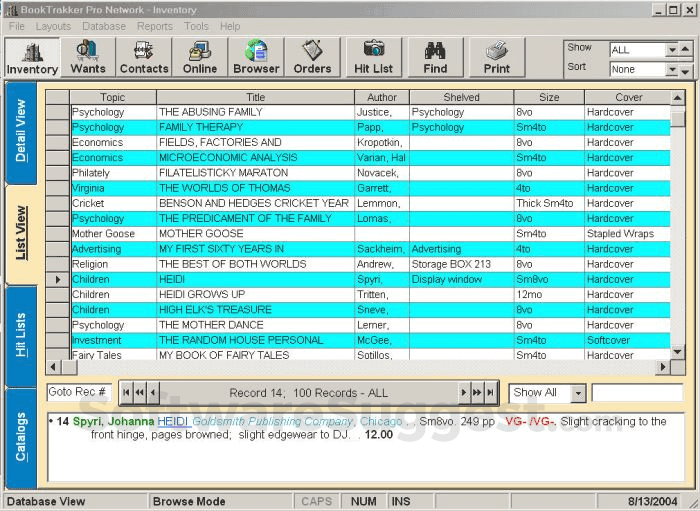Switch to the Catalogs side tab
Screen dimensions: 700x511
click(21, 436)
